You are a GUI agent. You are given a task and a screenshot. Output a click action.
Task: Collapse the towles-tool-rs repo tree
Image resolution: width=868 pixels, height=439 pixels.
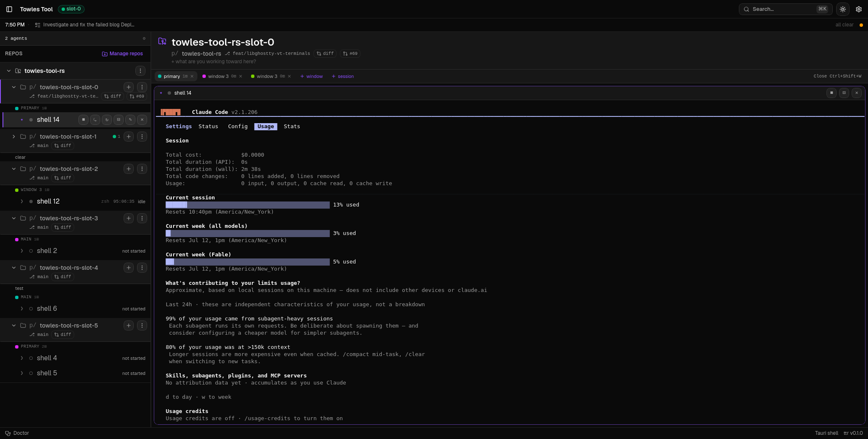(x=9, y=71)
